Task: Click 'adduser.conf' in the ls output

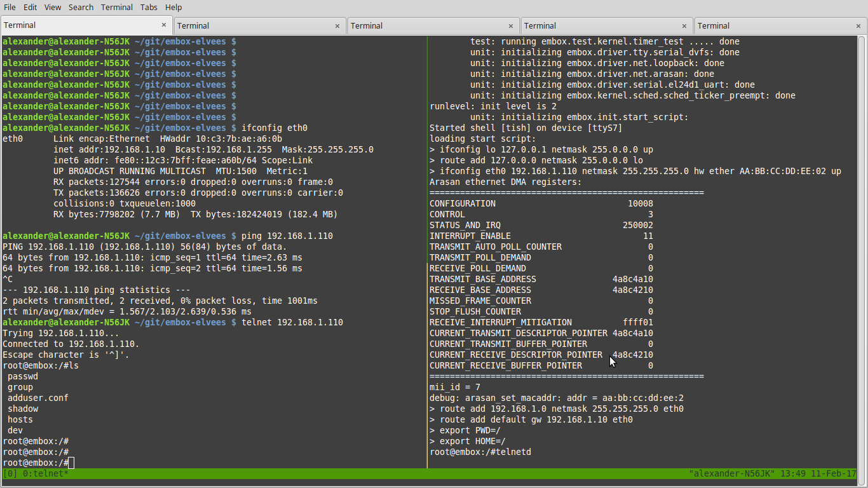Action: (x=38, y=398)
